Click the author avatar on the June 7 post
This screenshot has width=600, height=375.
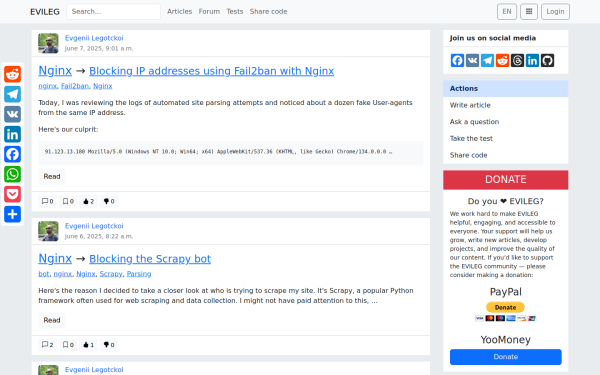pos(48,43)
